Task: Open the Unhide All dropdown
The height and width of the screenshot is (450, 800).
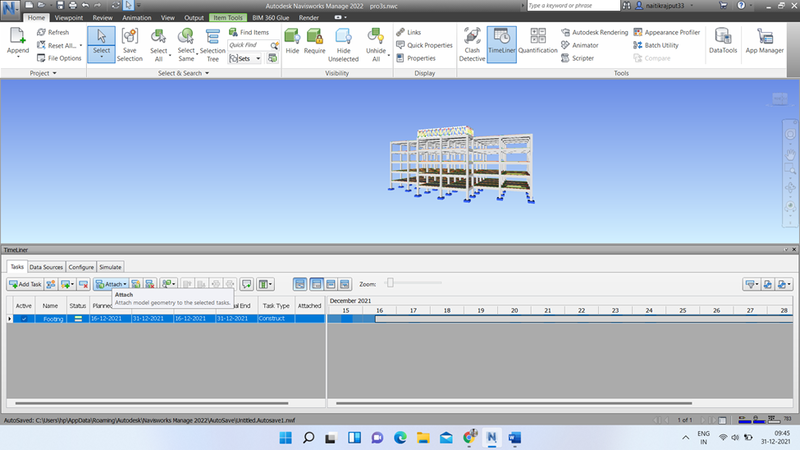Action: tap(388, 55)
